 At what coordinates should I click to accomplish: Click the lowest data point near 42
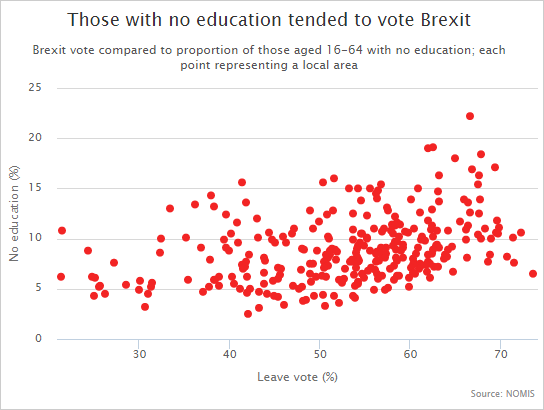[248, 314]
